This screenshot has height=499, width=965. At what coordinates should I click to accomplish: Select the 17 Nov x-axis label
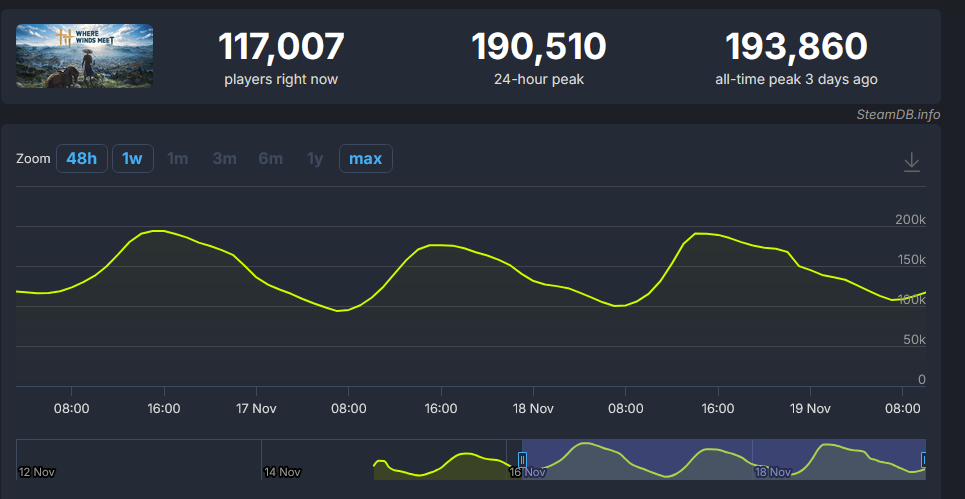pyautogui.click(x=256, y=409)
